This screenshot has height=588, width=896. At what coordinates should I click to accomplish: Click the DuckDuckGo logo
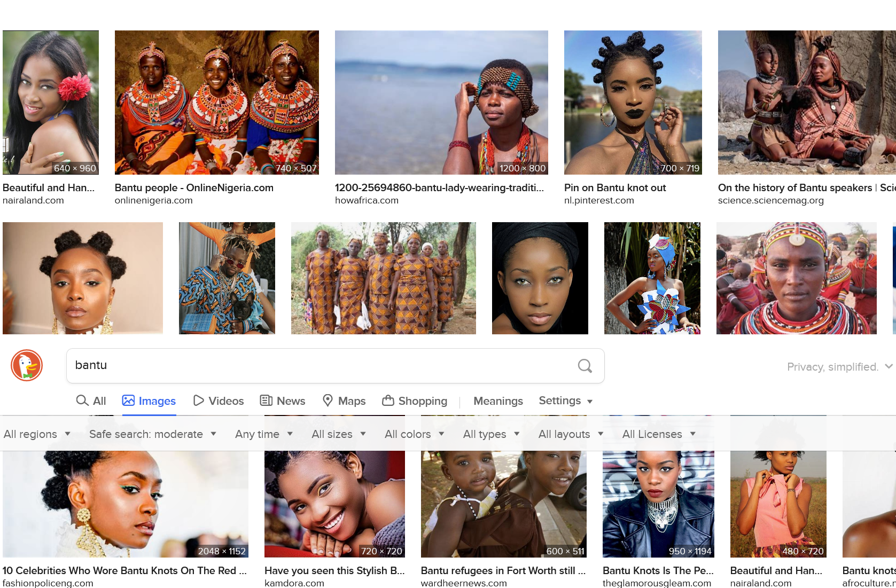point(27,365)
